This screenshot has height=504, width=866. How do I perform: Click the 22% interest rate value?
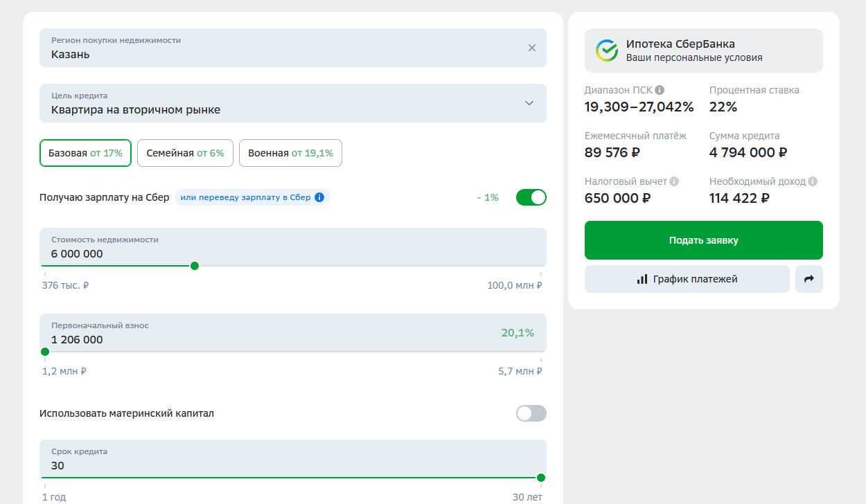723,107
